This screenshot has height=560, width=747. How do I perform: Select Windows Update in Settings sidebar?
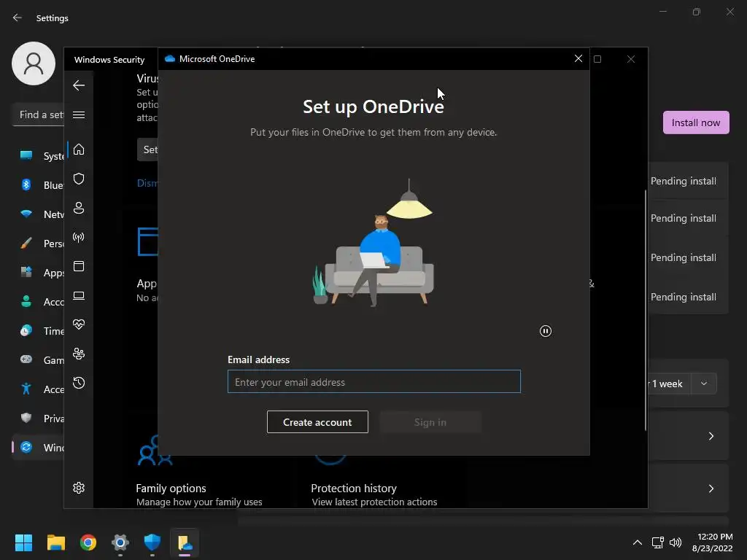[39, 448]
